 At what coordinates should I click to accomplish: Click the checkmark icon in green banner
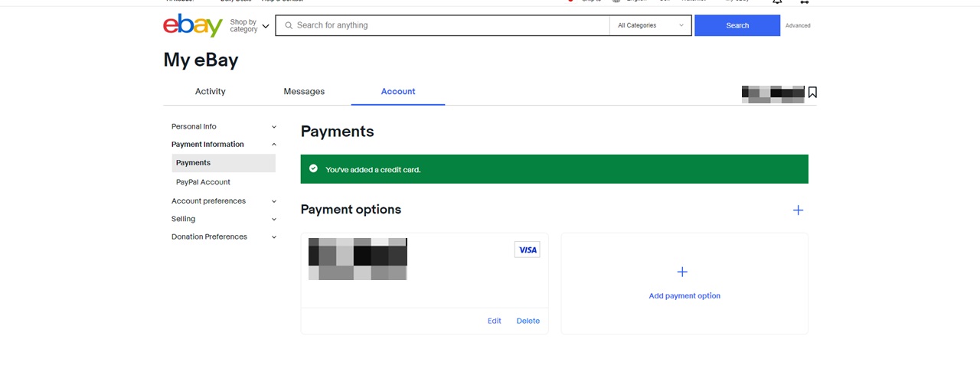[313, 168]
